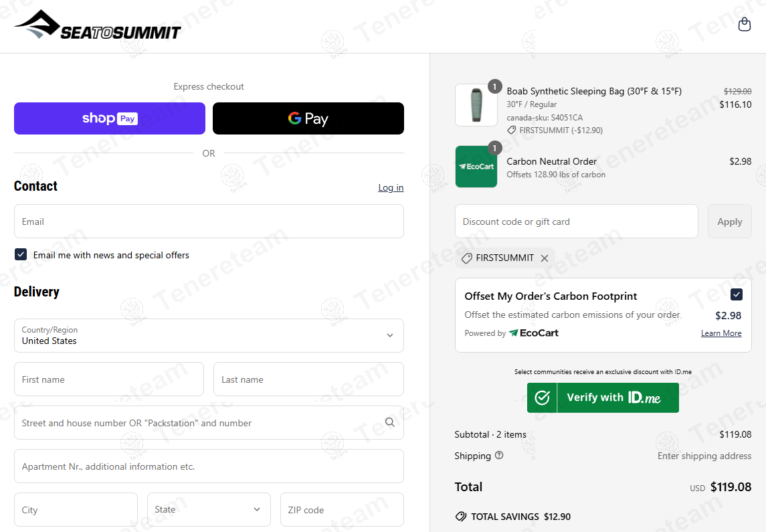Click the Sea to Summit logo
Screen dimensions: 766x532
coord(98,27)
